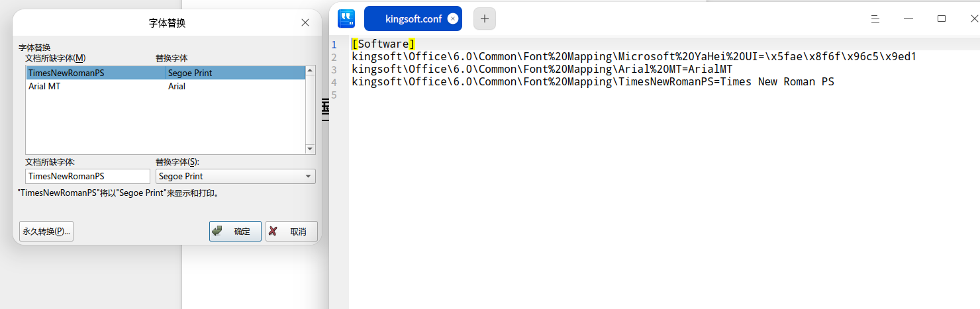Click the 文档所缺字体 column header

tap(56, 59)
